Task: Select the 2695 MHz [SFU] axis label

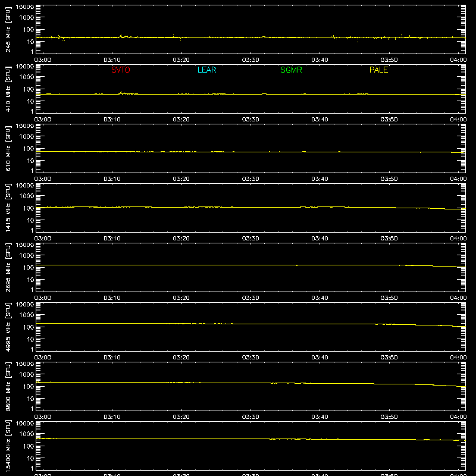Action: pos(8,267)
